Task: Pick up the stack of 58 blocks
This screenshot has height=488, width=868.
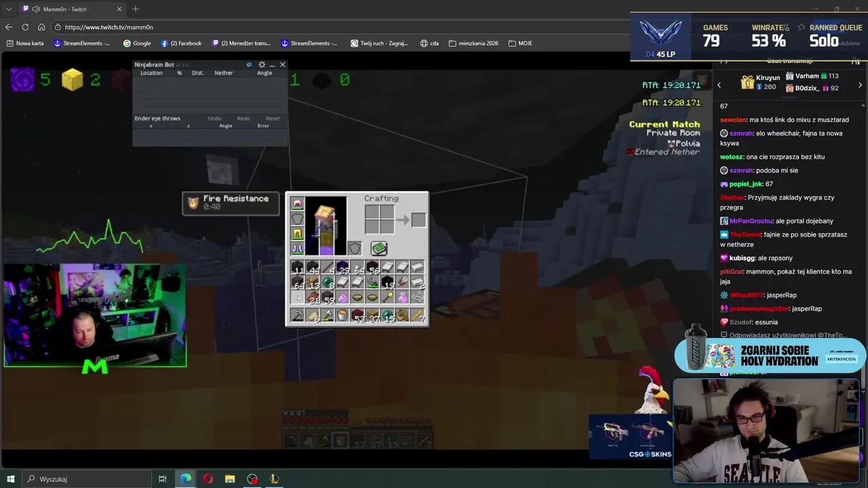Action: 372,268
